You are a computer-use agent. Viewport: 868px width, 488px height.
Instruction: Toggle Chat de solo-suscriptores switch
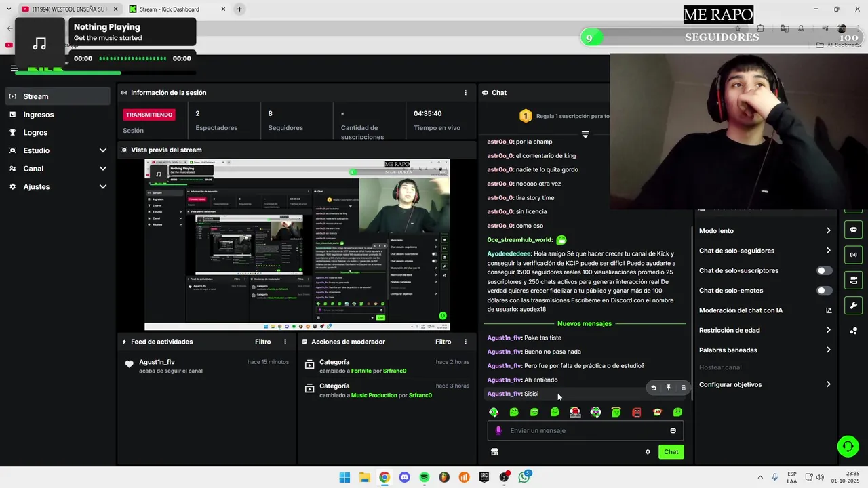point(824,270)
